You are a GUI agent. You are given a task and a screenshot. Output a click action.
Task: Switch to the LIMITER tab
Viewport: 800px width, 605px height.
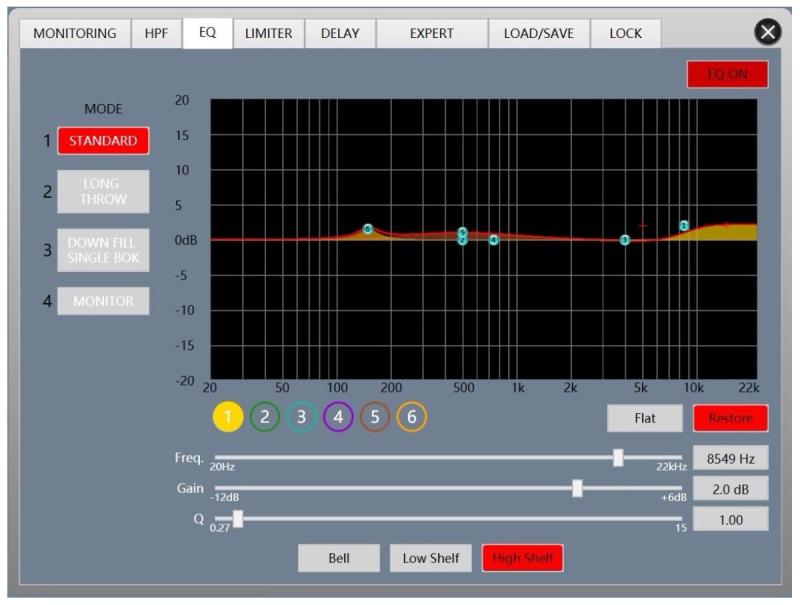point(268,33)
